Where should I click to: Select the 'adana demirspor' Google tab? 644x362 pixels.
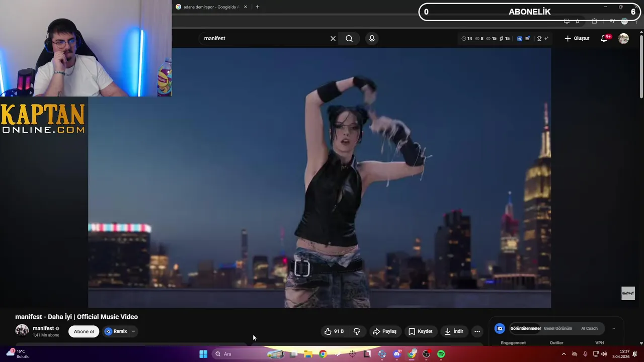point(211,7)
